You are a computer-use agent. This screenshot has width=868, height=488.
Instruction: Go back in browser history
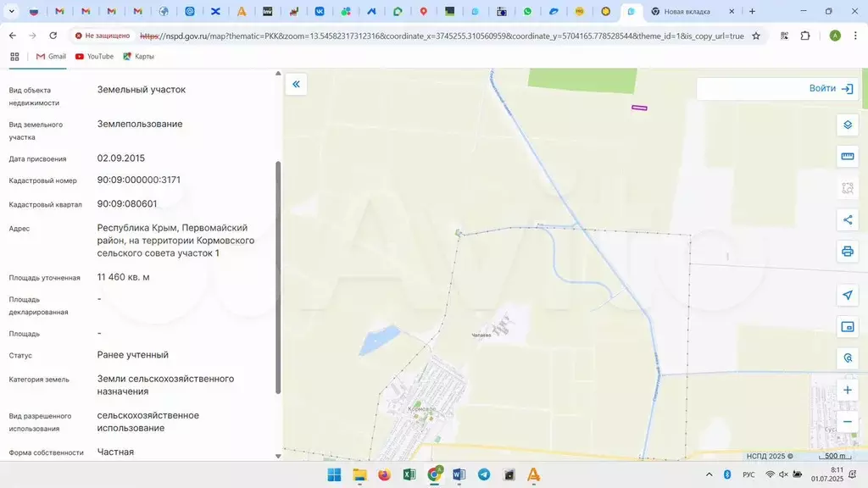tap(13, 36)
